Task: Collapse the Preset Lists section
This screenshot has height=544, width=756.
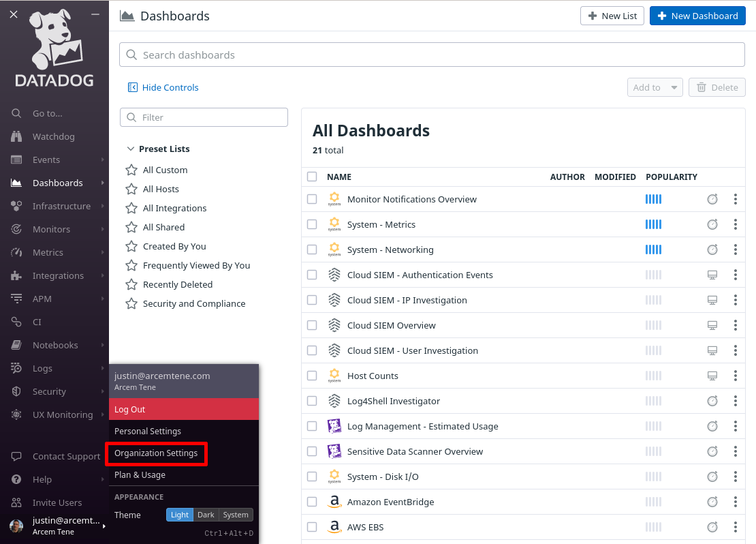Action: point(130,149)
